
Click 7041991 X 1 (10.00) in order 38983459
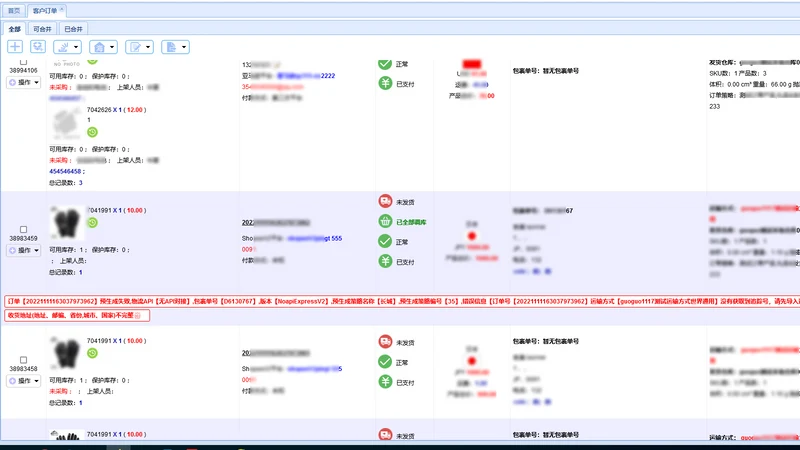[x=116, y=210]
